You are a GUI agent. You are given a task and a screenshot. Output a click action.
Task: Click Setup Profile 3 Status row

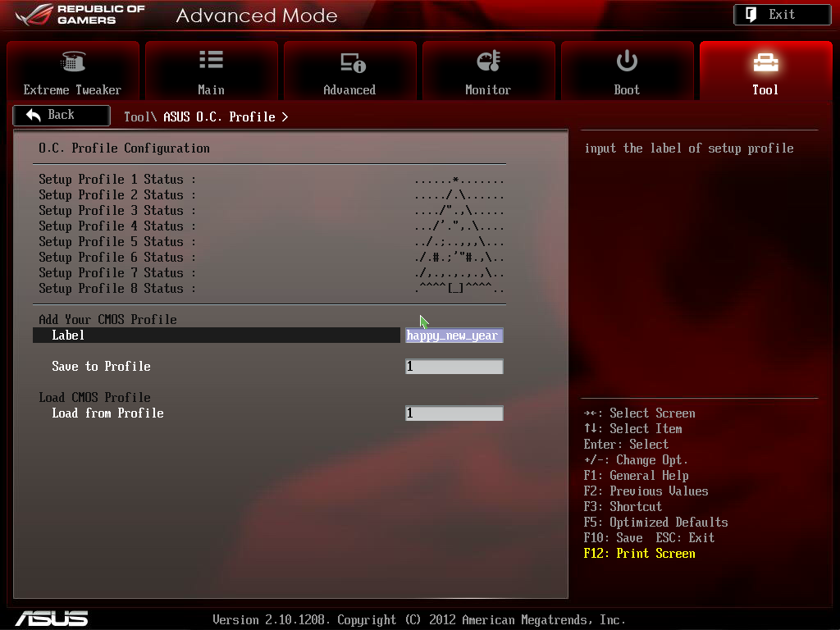pos(271,211)
